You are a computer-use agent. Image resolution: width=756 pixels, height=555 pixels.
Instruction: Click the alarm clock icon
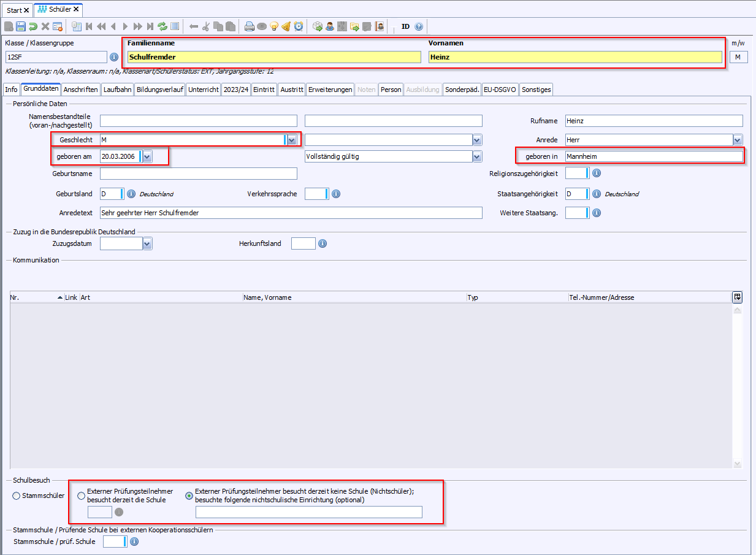click(x=299, y=26)
